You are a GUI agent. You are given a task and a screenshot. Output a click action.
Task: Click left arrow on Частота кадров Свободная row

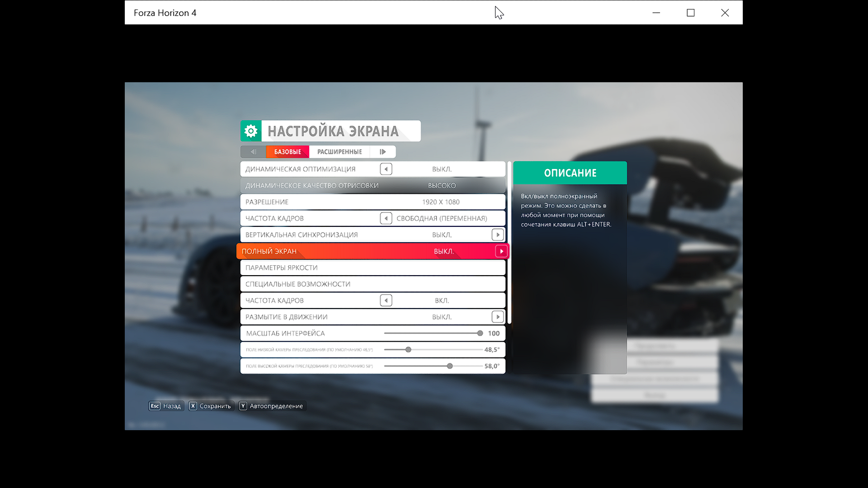386,218
